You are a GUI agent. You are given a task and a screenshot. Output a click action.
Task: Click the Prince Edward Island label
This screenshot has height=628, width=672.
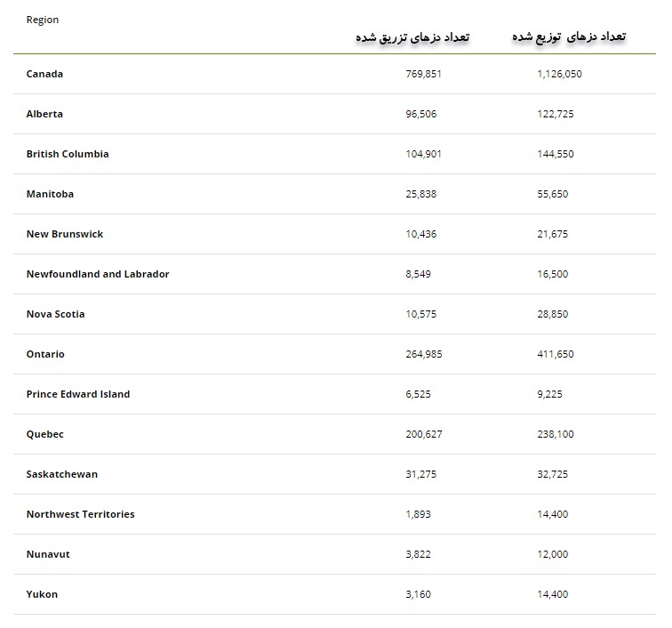78,394
